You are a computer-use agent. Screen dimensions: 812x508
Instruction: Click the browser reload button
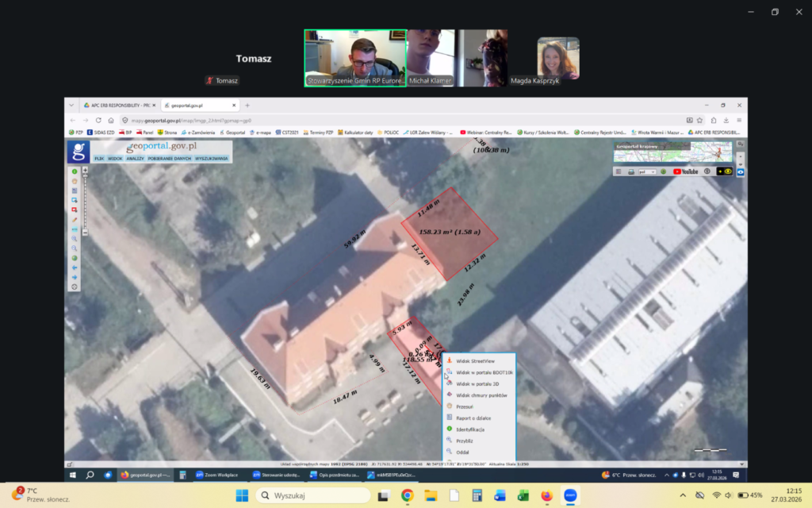[x=98, y=120]
